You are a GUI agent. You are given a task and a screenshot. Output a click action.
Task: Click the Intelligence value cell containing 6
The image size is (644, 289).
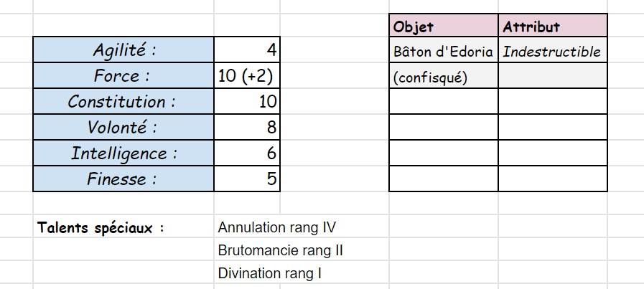tap(247, 153)
